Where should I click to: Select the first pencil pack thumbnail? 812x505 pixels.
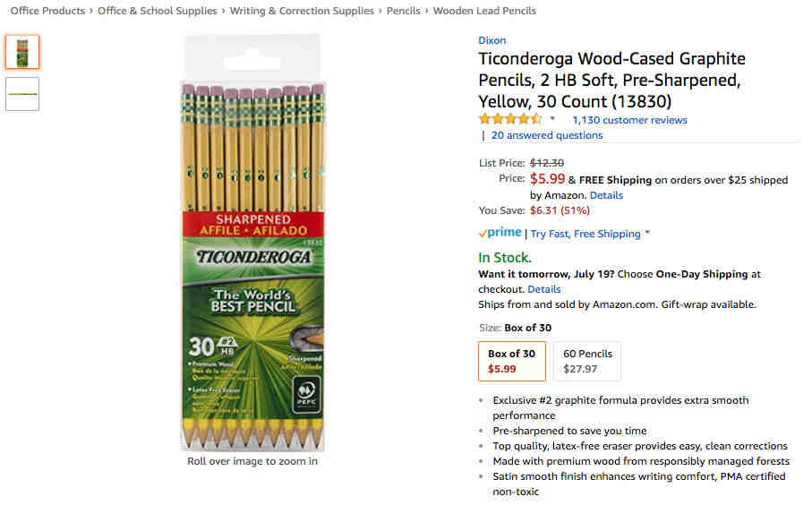[22, 52]
